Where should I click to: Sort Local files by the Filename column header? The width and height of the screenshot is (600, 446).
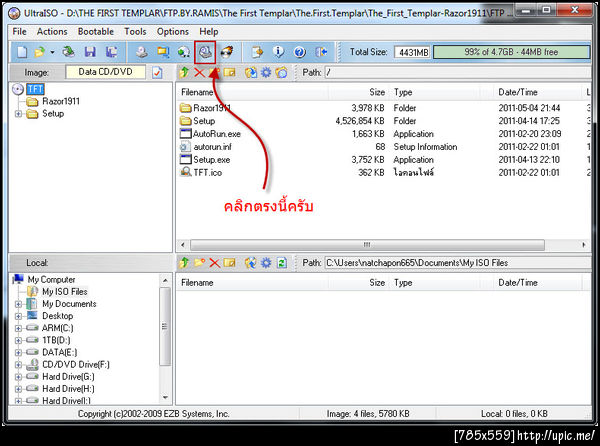pyautogui.click(x=197, y=283)
